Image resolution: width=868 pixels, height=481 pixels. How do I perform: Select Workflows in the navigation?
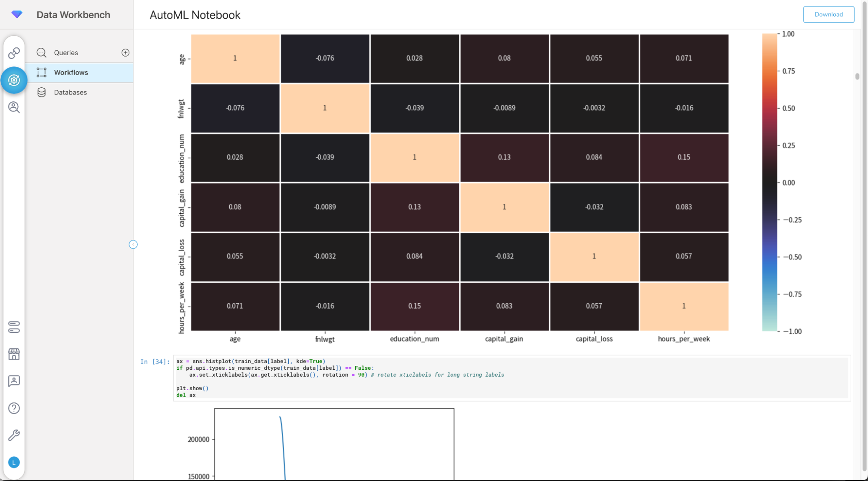pos(71,73)
